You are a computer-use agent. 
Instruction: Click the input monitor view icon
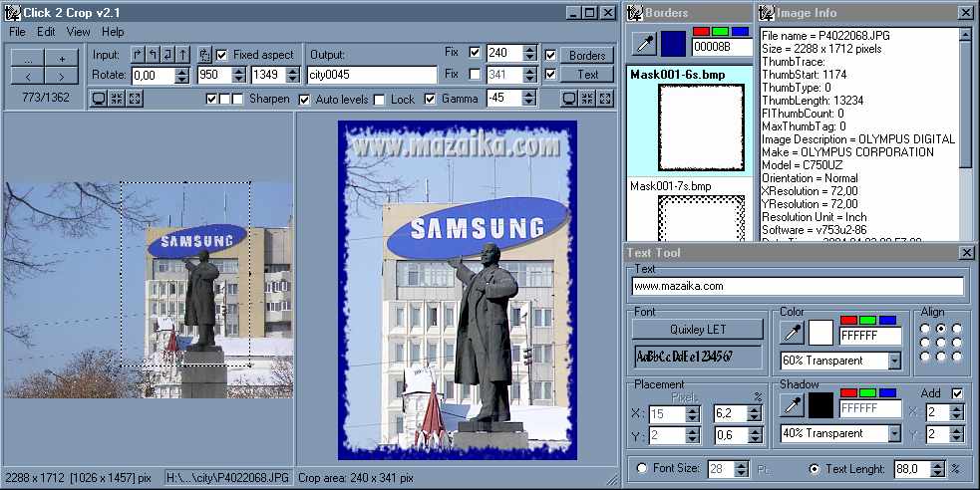[99, 98]
